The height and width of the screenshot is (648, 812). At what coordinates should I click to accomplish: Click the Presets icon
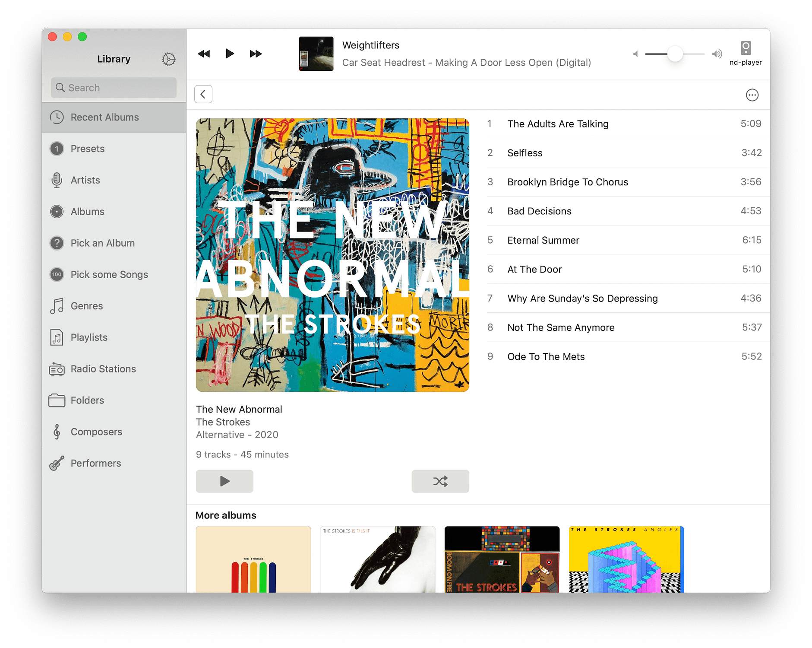[57, 149]
